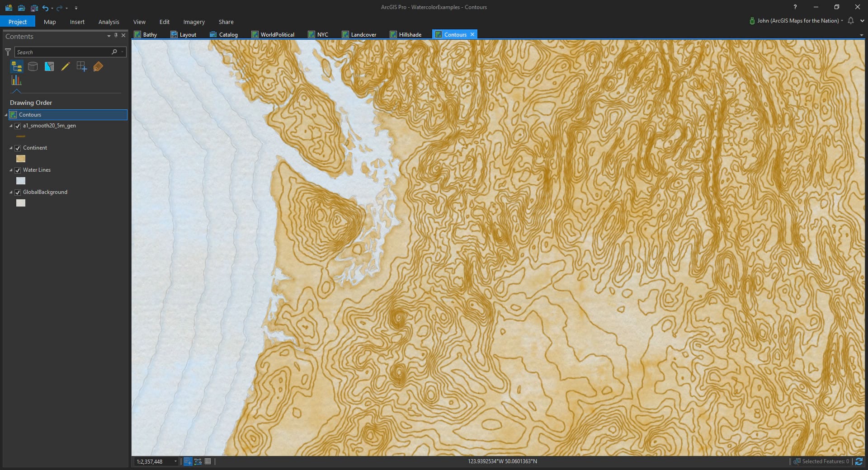Collapse the Continent layer
The width and height of the screenshot is (868, 470).
click(x=11, y=148)
